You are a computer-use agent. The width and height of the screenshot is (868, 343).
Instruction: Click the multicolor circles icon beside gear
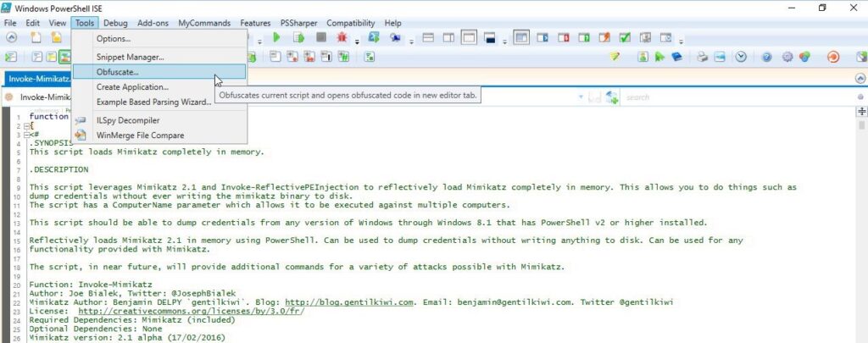[x=805, y=57]
